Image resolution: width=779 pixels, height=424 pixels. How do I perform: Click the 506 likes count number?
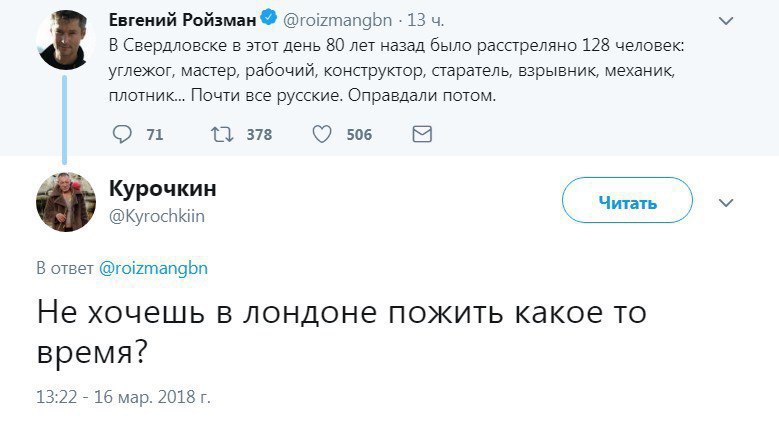358,135
